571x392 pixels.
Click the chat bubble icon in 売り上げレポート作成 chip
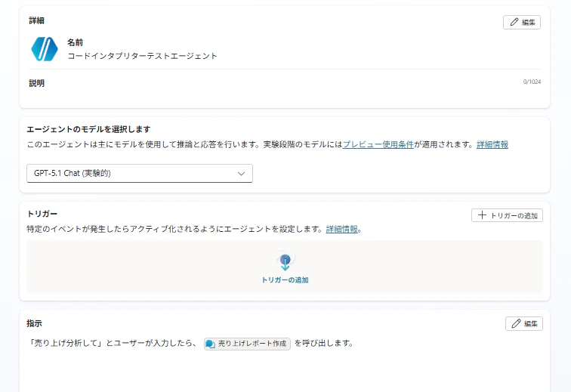[x=210, y=344]
